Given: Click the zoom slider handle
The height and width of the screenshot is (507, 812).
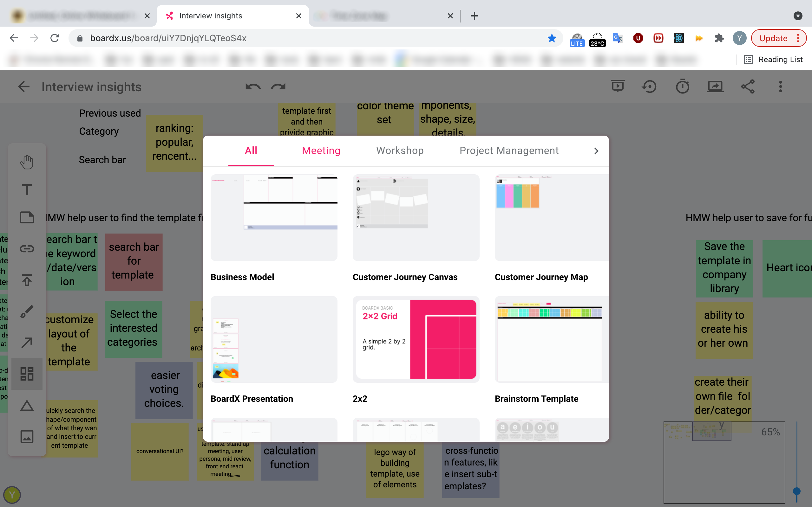Looking at the screenshot, I should pyautogui.click(x=796, y=491).
